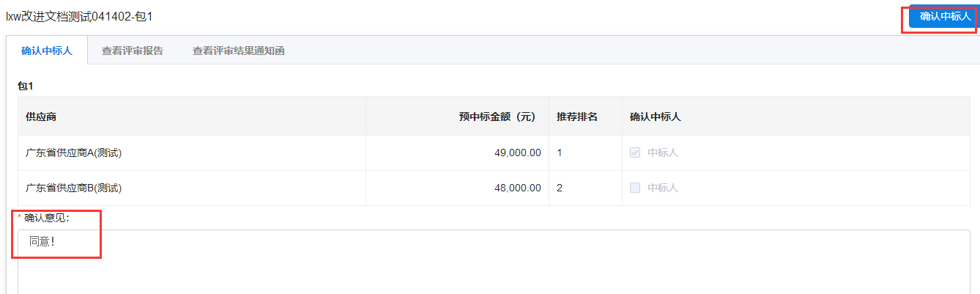The height and width of the screenshot is (294, 980).
Task: Open the 查看评审结果通知函 tab
Action: pyautogui.click(x=238, y=51)
